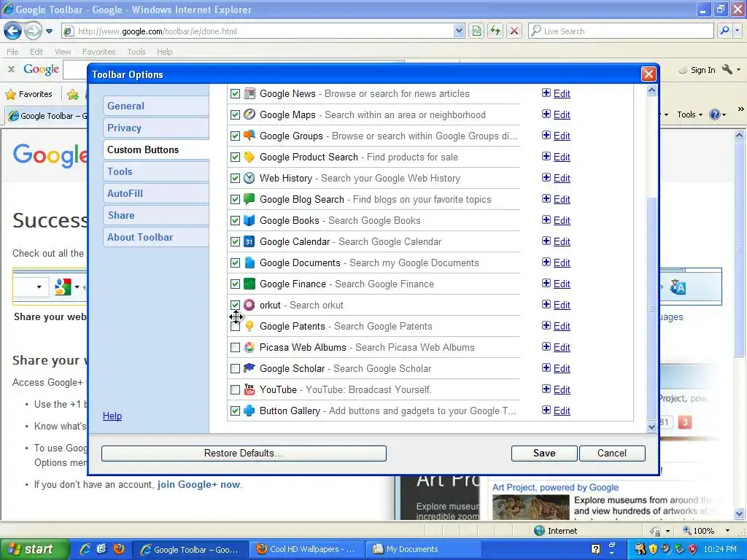Screen dimensions: 747x560
Task: Open the zoom level 100% dropdown
Action: (727, 531)
